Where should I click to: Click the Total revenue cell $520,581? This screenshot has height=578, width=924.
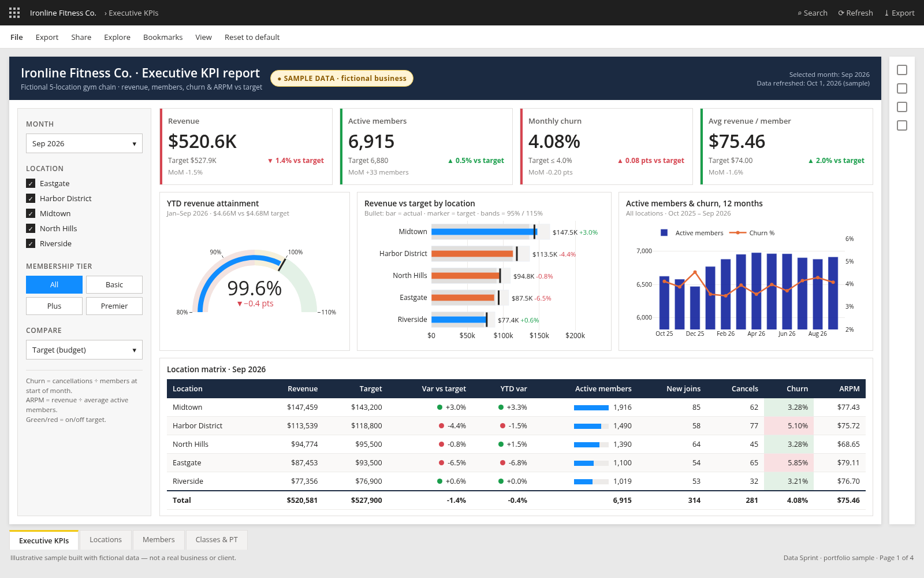[302, 501]
